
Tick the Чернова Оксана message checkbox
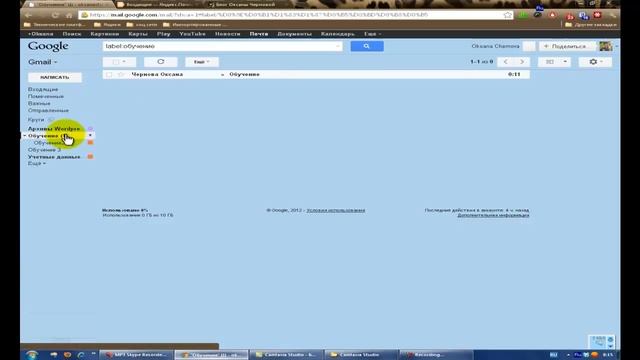pyautogui.click(x=109, y=74)
